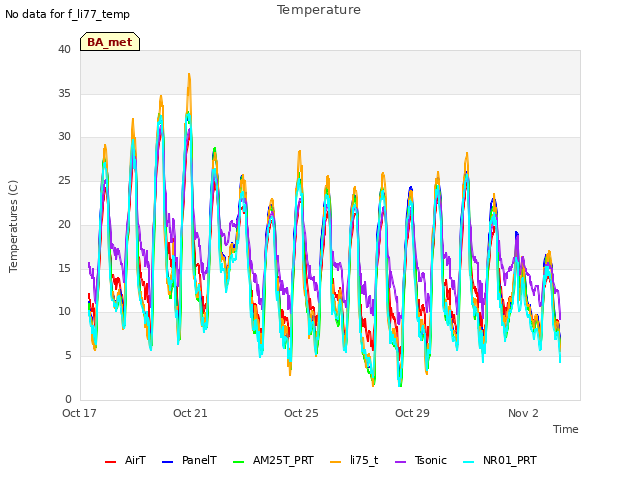Click the BA_met label box
This screenshot has width=640, height=480.
(x=110, y=42)
